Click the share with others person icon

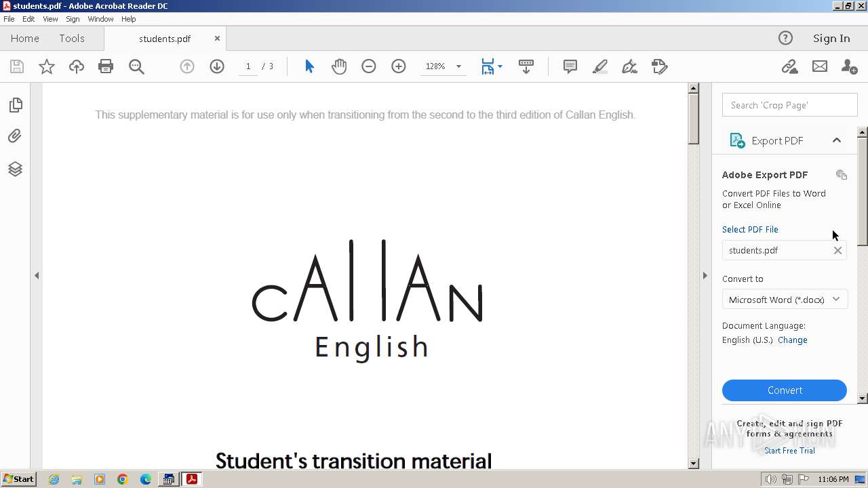coord(849,66)
